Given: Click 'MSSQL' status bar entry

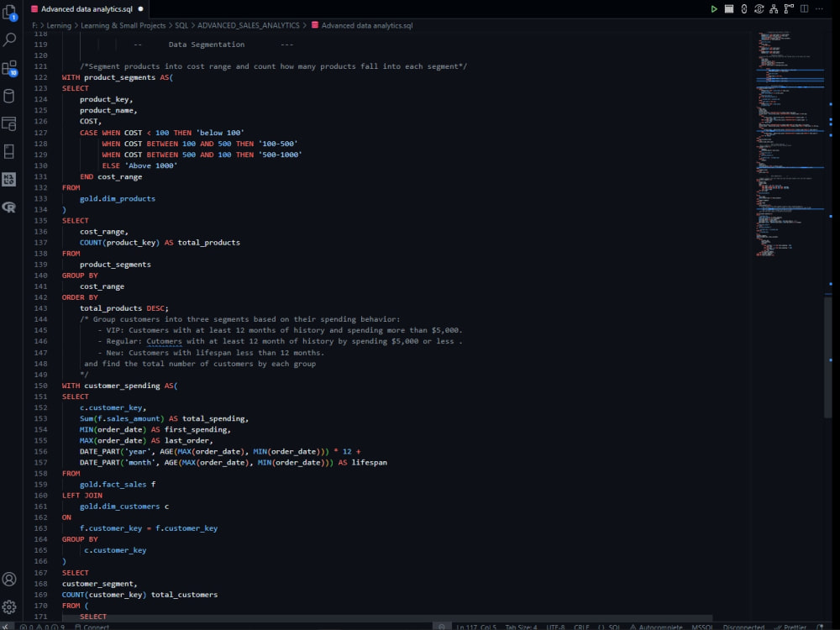Looking at the screenshot, I should pos(701,627).
